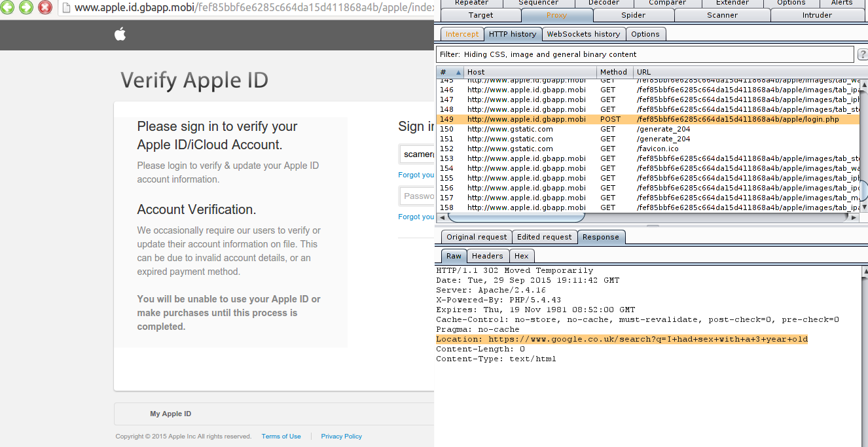Click the 'Pragma: no-cache' response line
The image size is (868, 447).
pos(478,329)
